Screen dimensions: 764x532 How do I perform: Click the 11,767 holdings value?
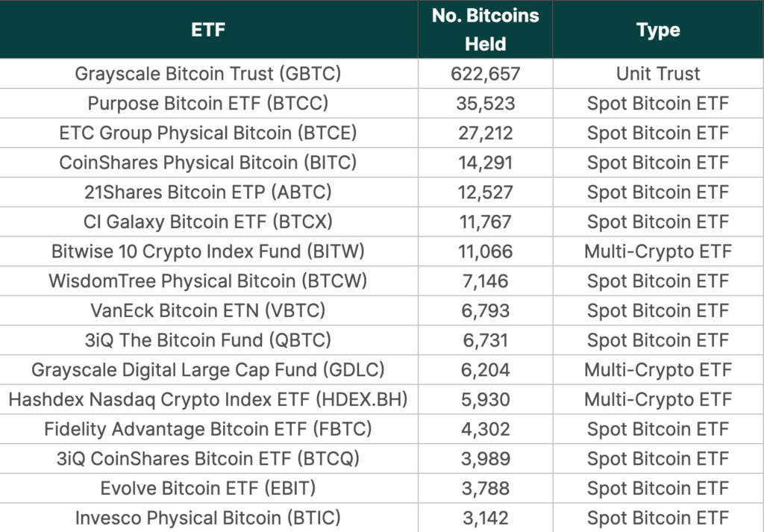[x=485, y=222]
